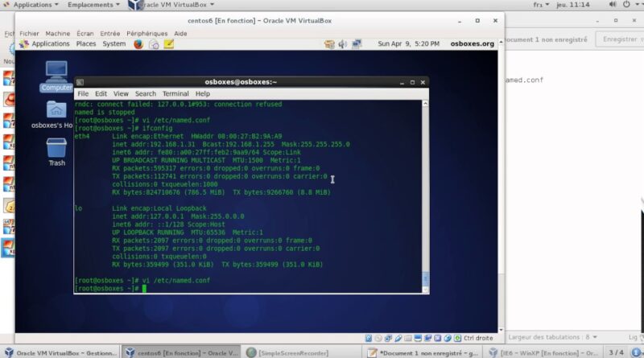The height and width of the screenshot is (358, 644).
Task: Open the terminal Help menu
Action: coord(203,93)
